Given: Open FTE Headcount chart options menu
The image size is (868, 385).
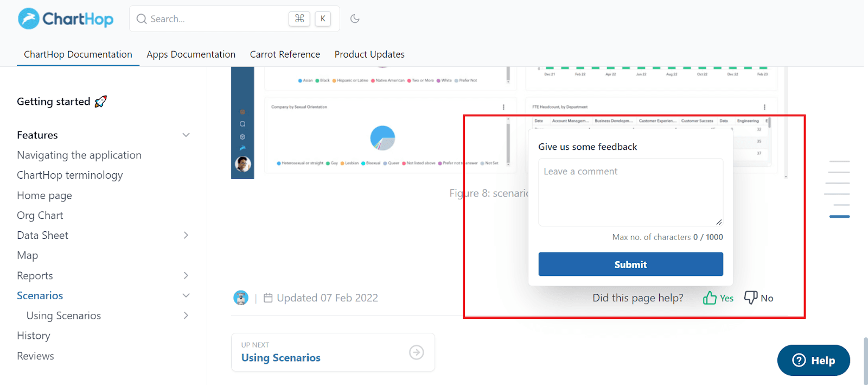Looking at the screenshot, I should tap(764, 107).
